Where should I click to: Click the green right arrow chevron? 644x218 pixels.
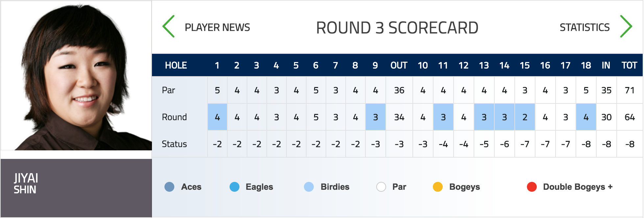coord(626,26)
